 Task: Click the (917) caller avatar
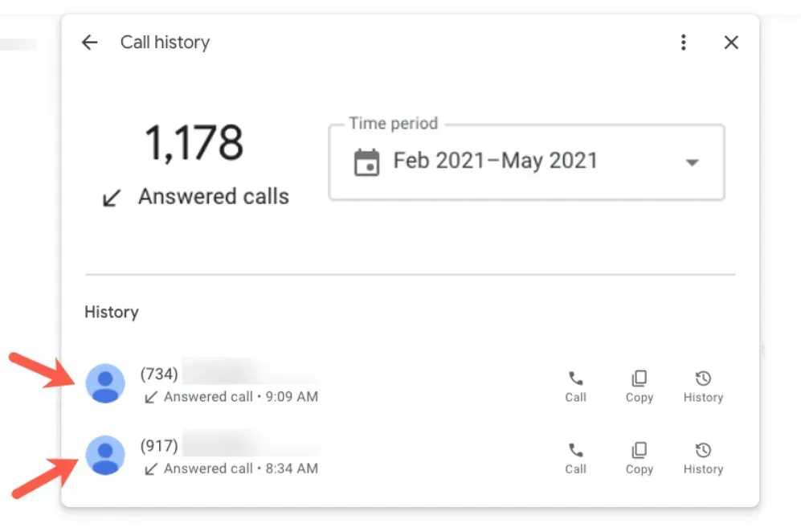[x=105, y=456]
